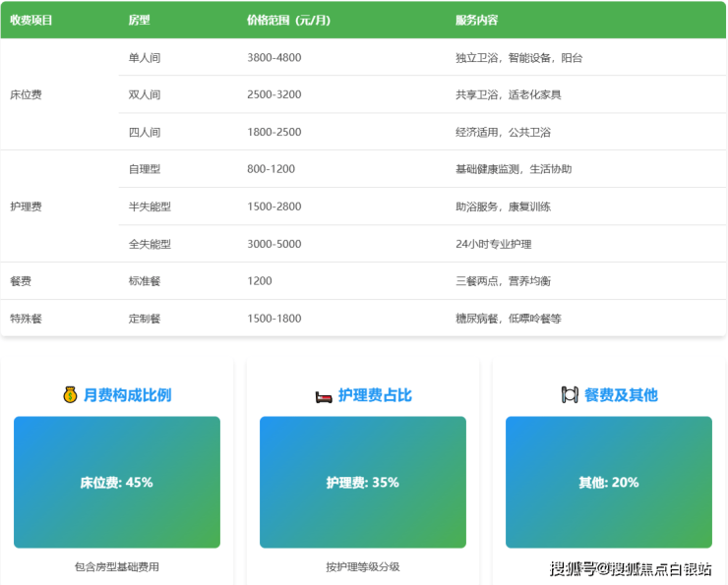The width and height of the screenshot is (728, 585).
Task: Click the 定制餐 cell in 特殊餐 row
Action: pyautogui.click(x=145, y=319)
